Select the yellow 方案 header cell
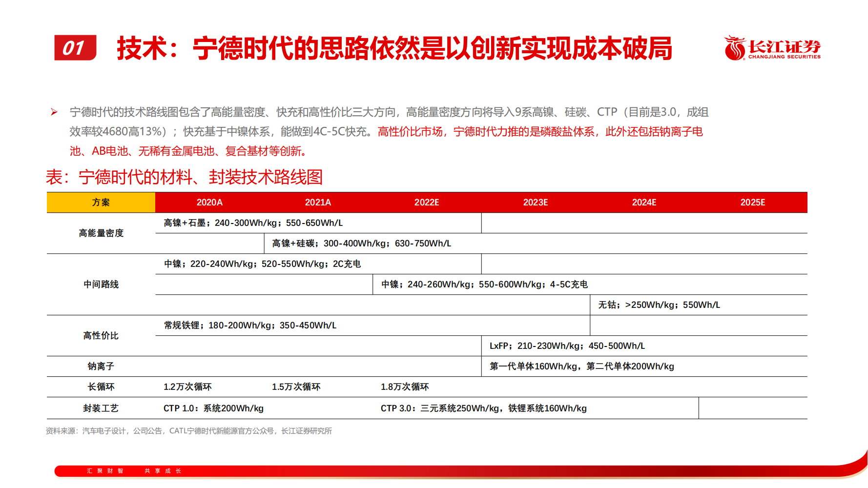Image resolution: width=868 pixels, height=488 pixels. [101, 203]
